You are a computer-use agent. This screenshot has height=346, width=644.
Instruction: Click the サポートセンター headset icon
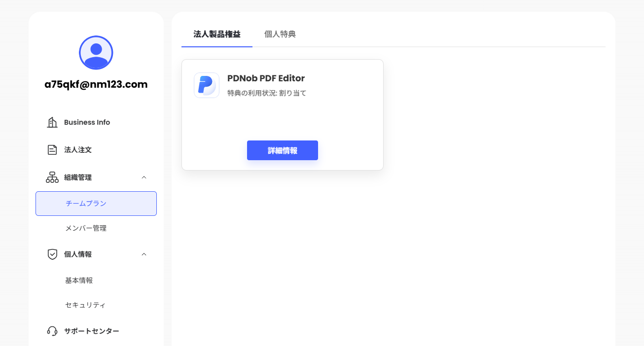(x=52, y=331)
